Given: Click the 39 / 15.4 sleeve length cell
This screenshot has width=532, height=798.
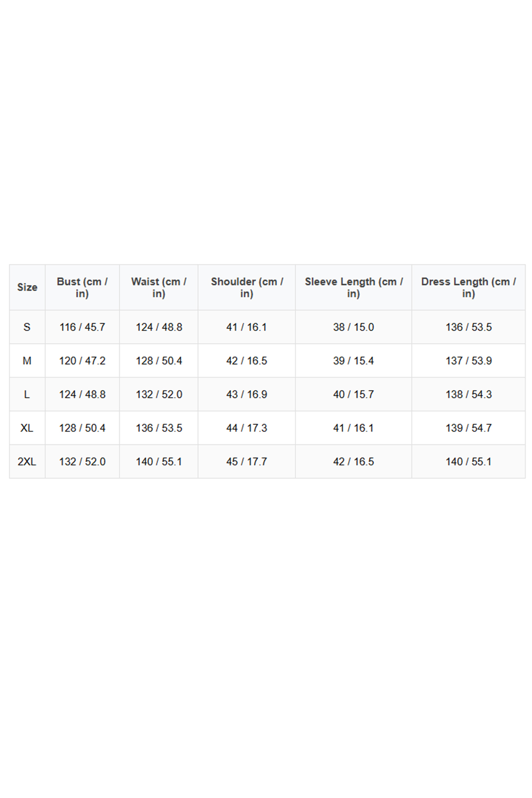Looking at the screenshot, I should pyautogui.click(x=354, y=361).
